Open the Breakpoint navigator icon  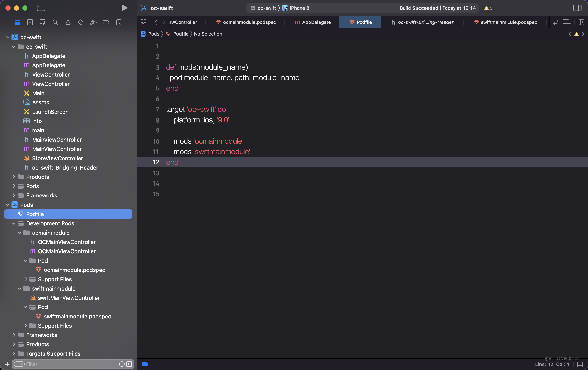point(106,22)
